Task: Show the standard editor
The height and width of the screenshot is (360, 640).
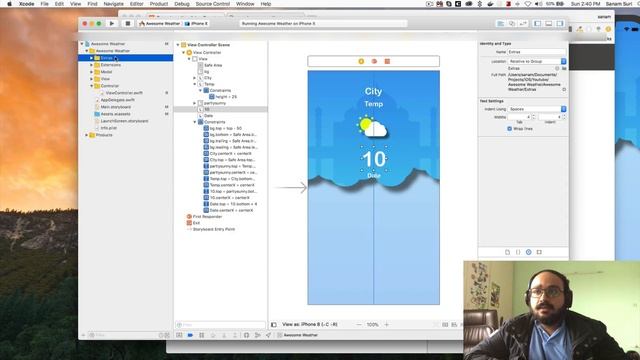Action: (500, 24)
